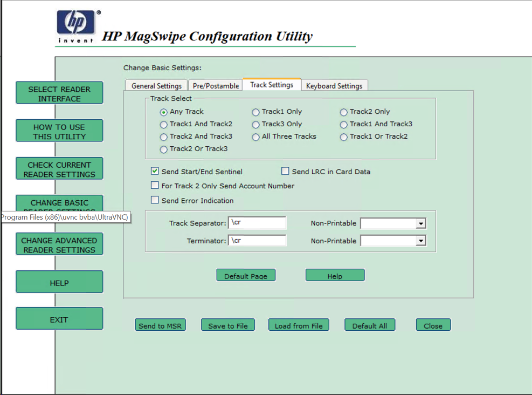Choose Track2 Or Track3 option
The height and width of the screenshot is (395, 532).
coord(163,149)
